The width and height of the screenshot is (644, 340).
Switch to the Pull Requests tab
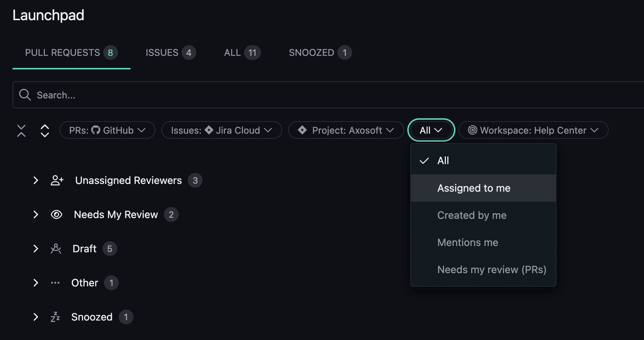(71, 53)
